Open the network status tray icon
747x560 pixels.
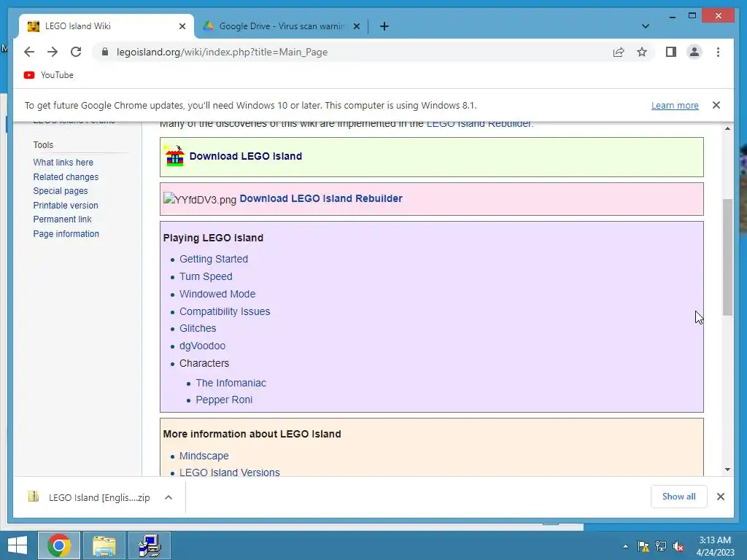(x=661, y=547)
